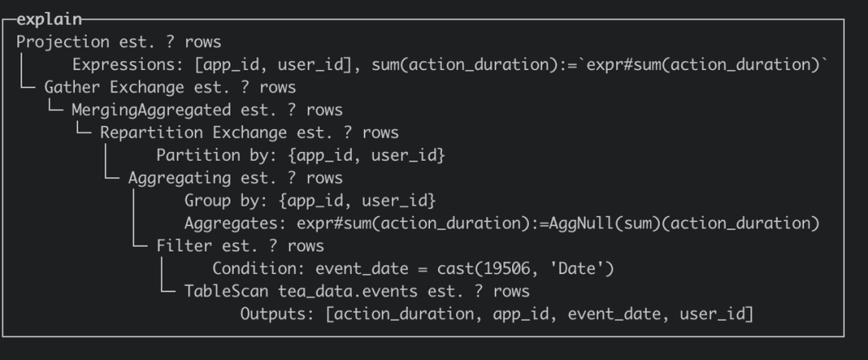
Task: Click the branch connector before Aggregating
Action: (112, 177)
